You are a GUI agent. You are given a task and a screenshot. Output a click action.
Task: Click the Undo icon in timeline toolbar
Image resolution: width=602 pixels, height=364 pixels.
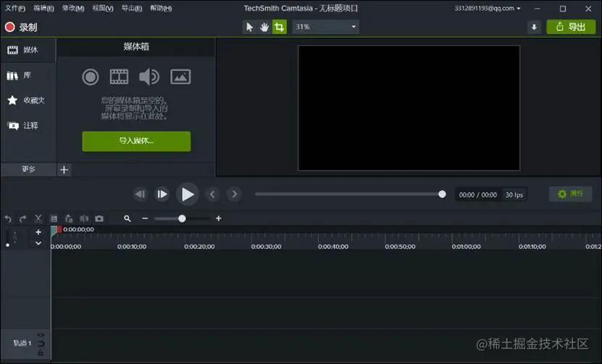click(8, 219)
